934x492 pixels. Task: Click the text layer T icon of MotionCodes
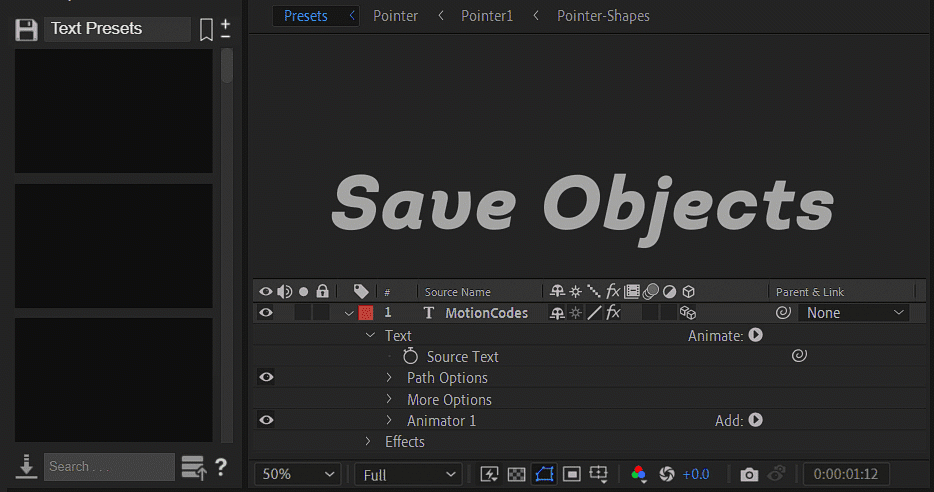[428, 313]
